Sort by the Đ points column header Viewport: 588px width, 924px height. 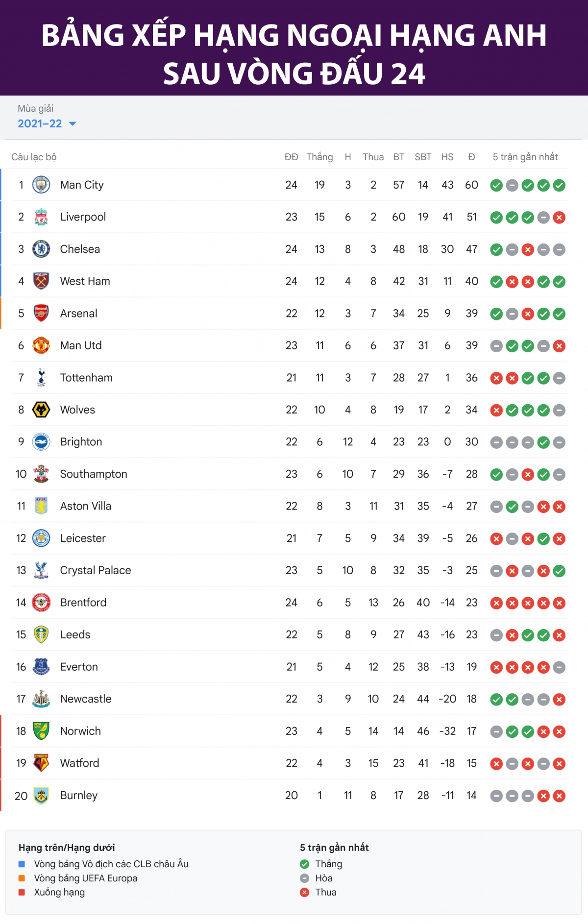(x=471, y=157)
